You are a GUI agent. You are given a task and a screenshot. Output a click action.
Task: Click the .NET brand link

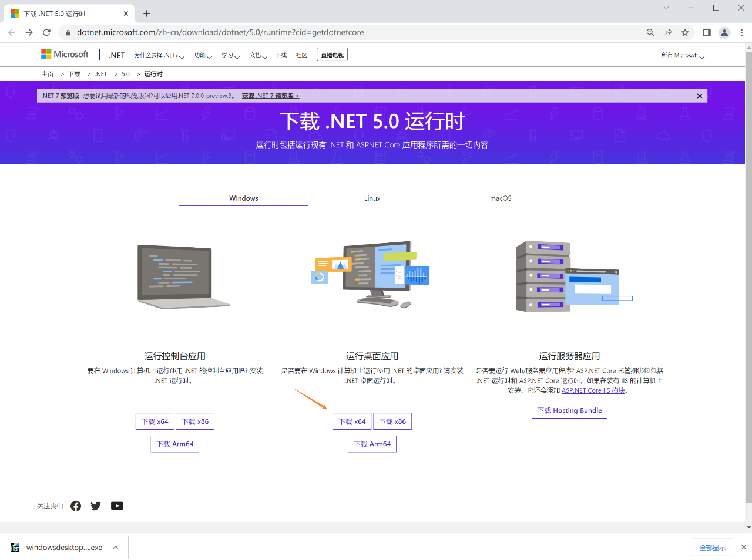pyautogui.click(x=117, y=55)
